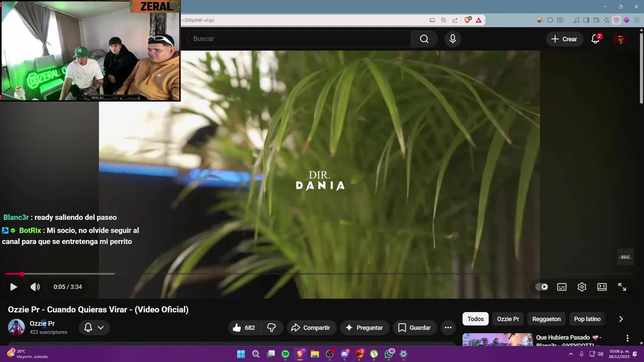This screenshot has height=362, width=644.
Task: Open more actions three-dot menu
Action: point(448,327)
